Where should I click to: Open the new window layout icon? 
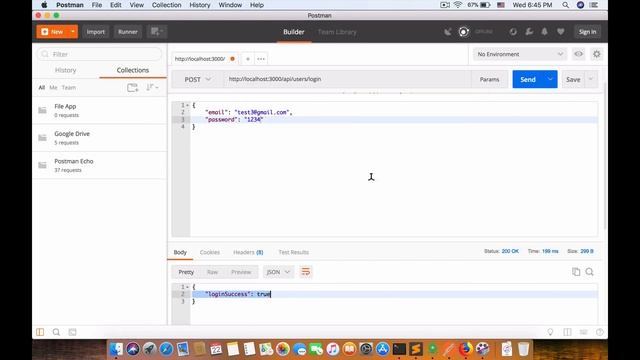[x=157, y=31]
